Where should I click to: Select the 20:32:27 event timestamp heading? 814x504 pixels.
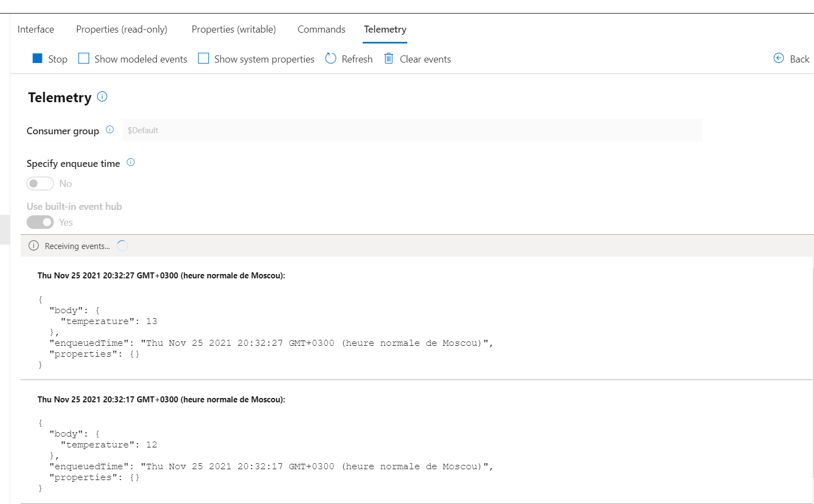[x=161, y=276]
